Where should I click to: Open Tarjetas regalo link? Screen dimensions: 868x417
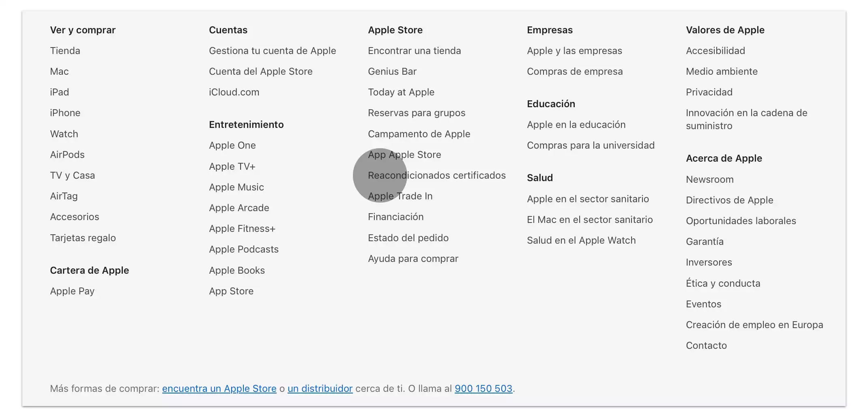(x=83, y=238)
